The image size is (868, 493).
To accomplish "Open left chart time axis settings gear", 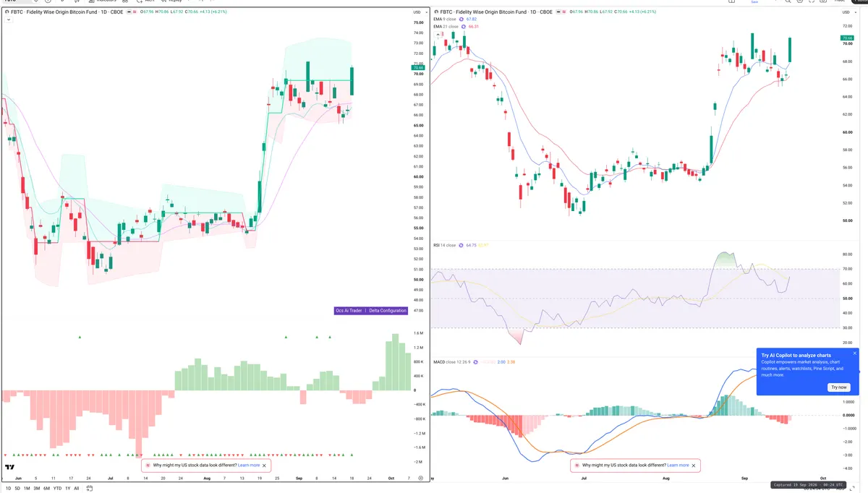I will (x=420, y=478).
